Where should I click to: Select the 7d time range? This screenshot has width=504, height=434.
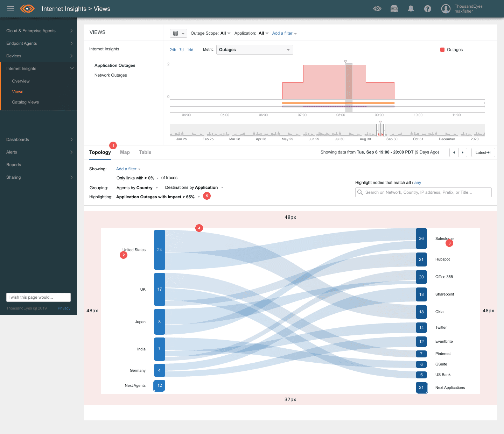pos(181,50)
